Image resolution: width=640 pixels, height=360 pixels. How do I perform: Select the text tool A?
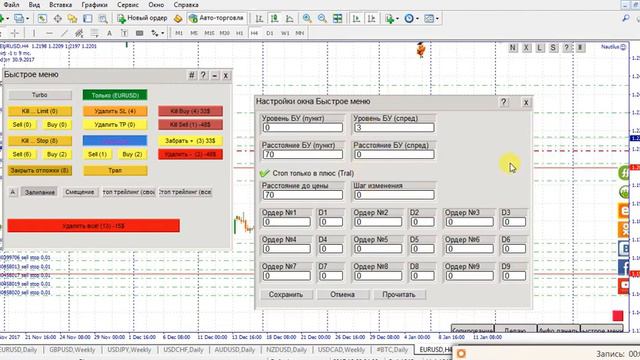pyautogui.click(x=109, y=33)
